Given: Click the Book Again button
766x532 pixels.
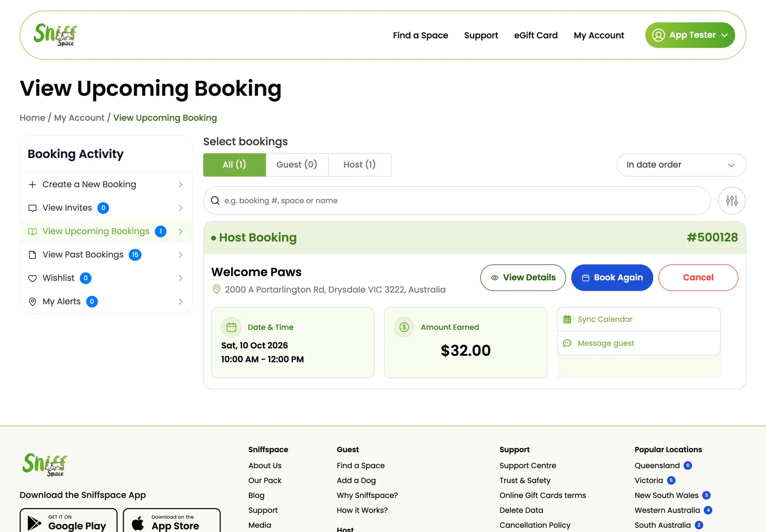Looking at the screenshot, I should click(x=612, y=277).
